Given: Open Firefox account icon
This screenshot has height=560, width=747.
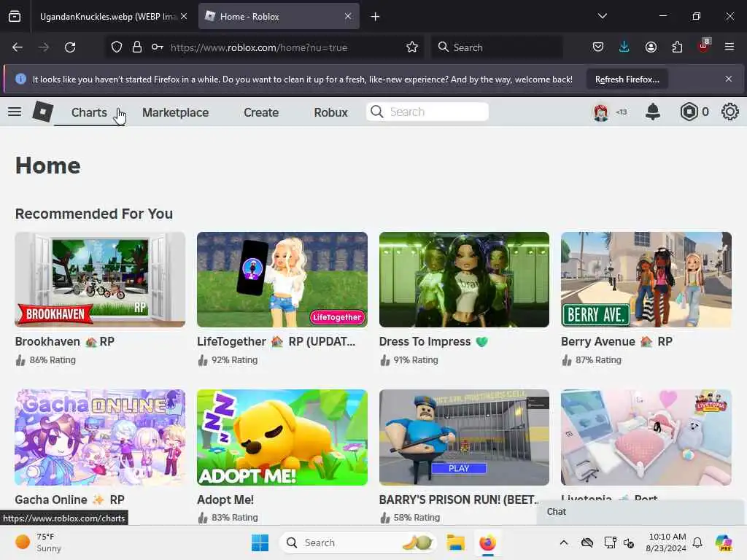Looking at the screenshot, I should 651,47.
